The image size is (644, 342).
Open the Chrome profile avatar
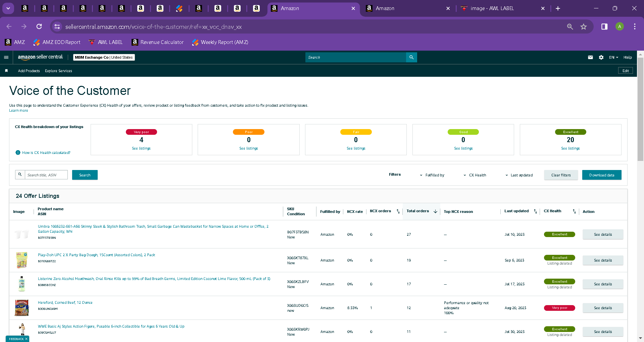point(620,26)
